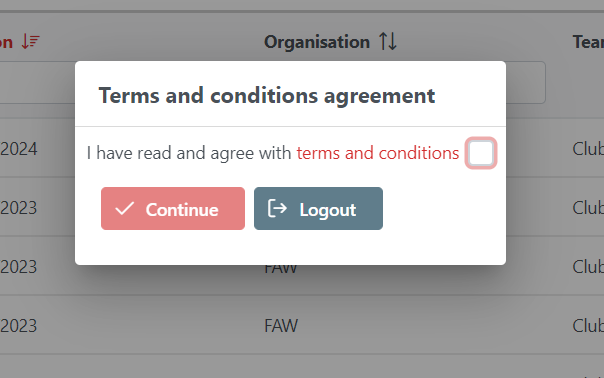Click the I have read and agree label

189,153
